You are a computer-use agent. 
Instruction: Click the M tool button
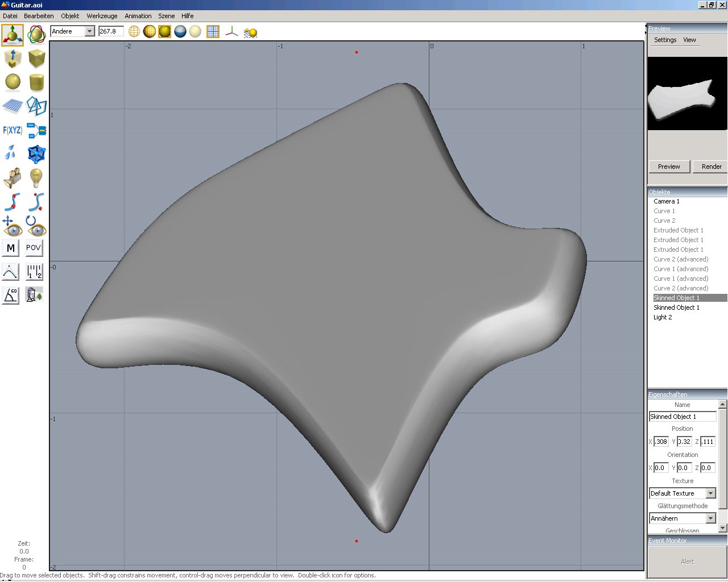click(x=11, y=248)
